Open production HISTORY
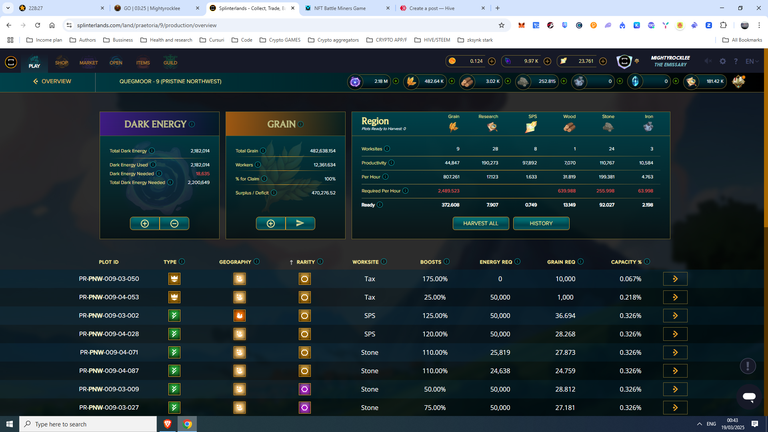Image resolution: width=768 pixels, height=432 pixels. pyautogui.click(x=541, y=223)
